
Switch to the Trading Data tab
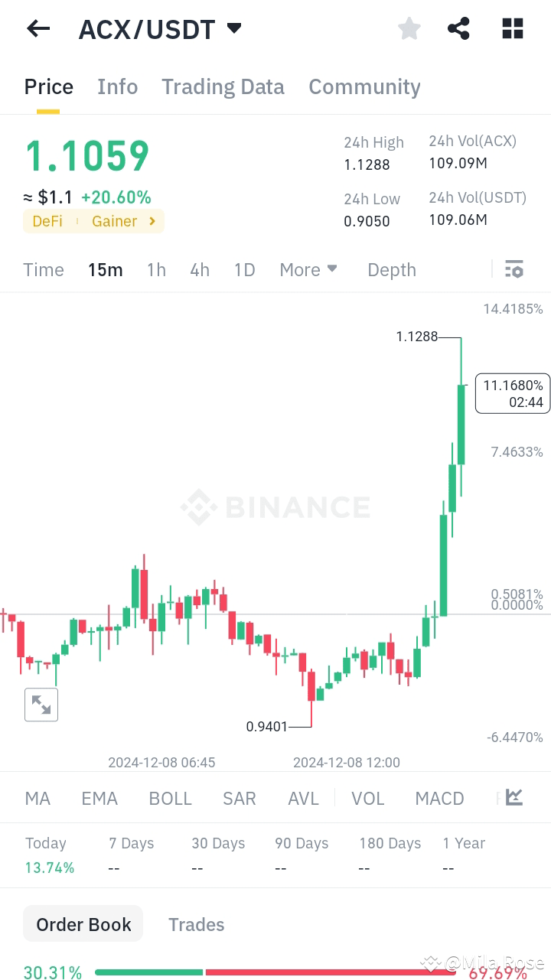pos(223,86)
